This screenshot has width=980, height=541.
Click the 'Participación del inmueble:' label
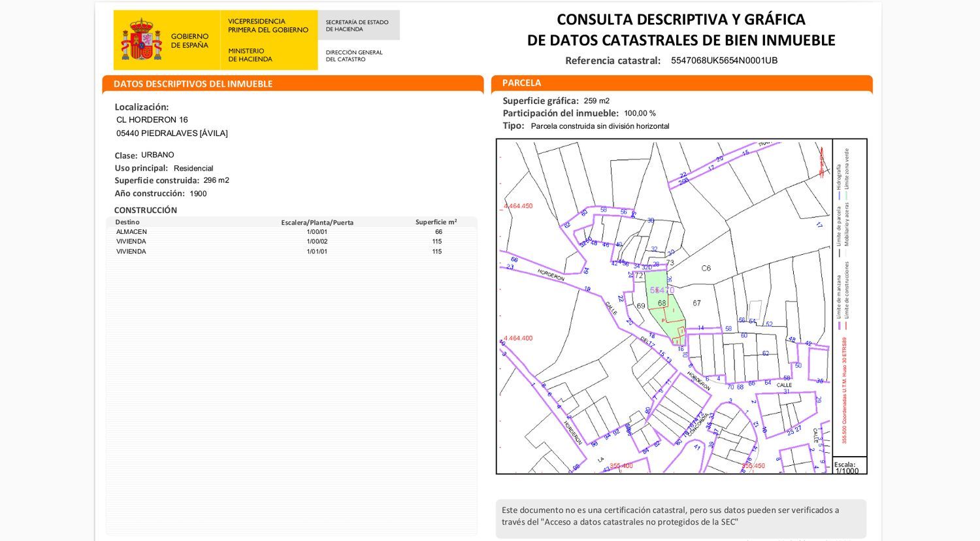[561, 113]
